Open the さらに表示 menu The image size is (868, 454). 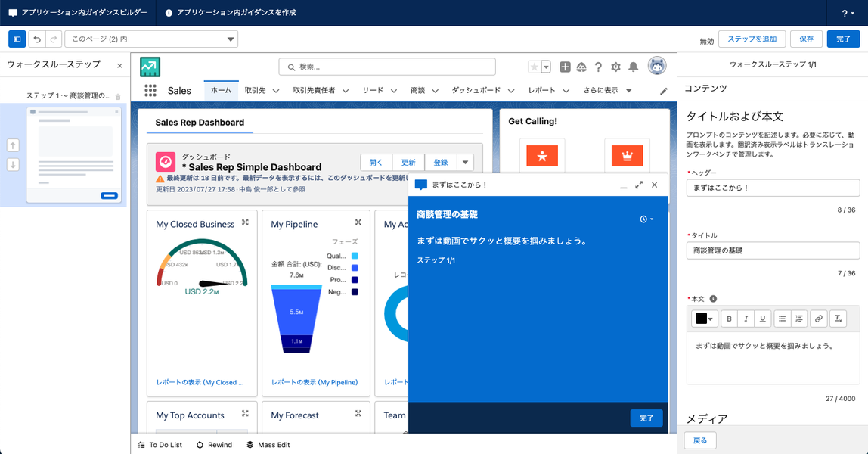[x=607, y=90]
